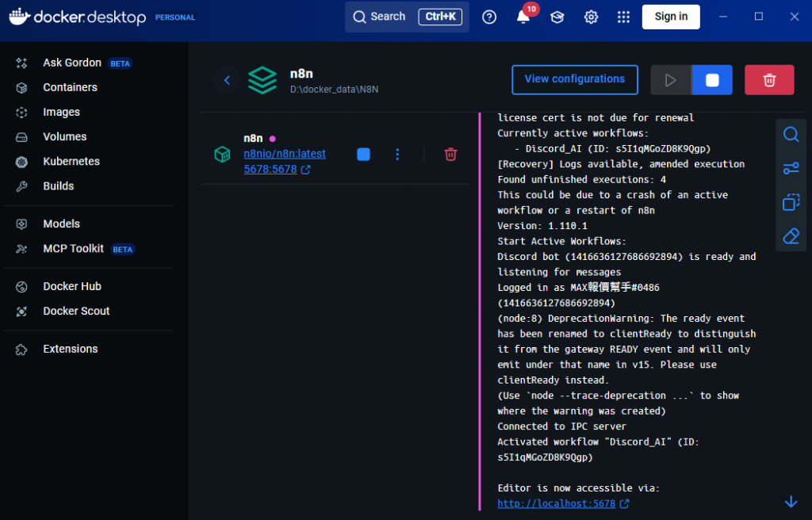Click View configurations button
The height and width of the screenshot is (520, 812).
click(x=574, y=80)
